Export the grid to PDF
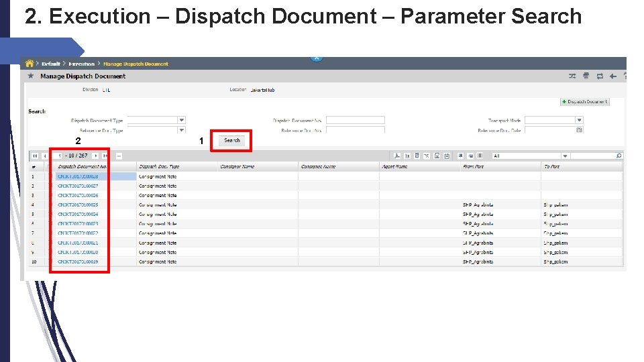 coord(396,156)
